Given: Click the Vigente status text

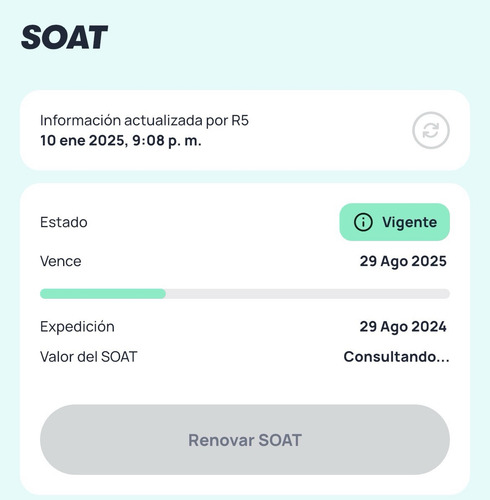Looking at the screenshot, I should 409,222.
